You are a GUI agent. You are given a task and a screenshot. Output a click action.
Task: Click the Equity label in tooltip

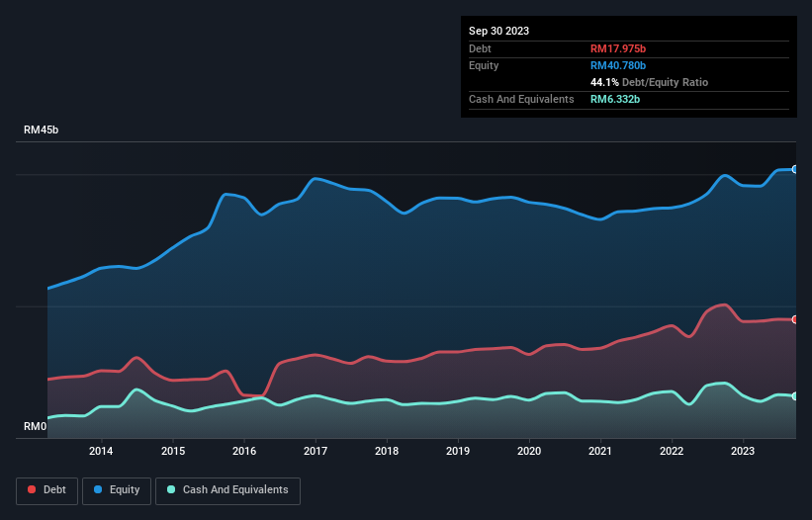(484, 65)
